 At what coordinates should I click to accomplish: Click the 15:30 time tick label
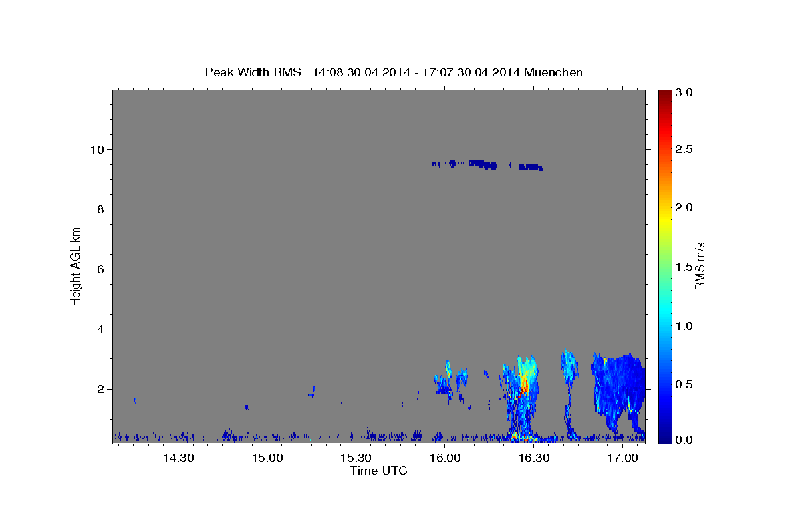pyautogui.click(x=356, y=458)
